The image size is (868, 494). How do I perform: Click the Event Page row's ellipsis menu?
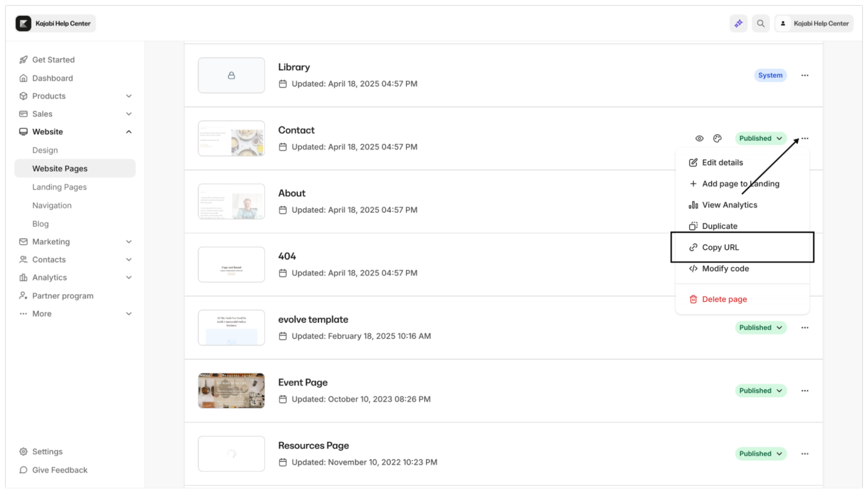click(x=805, y=390)
